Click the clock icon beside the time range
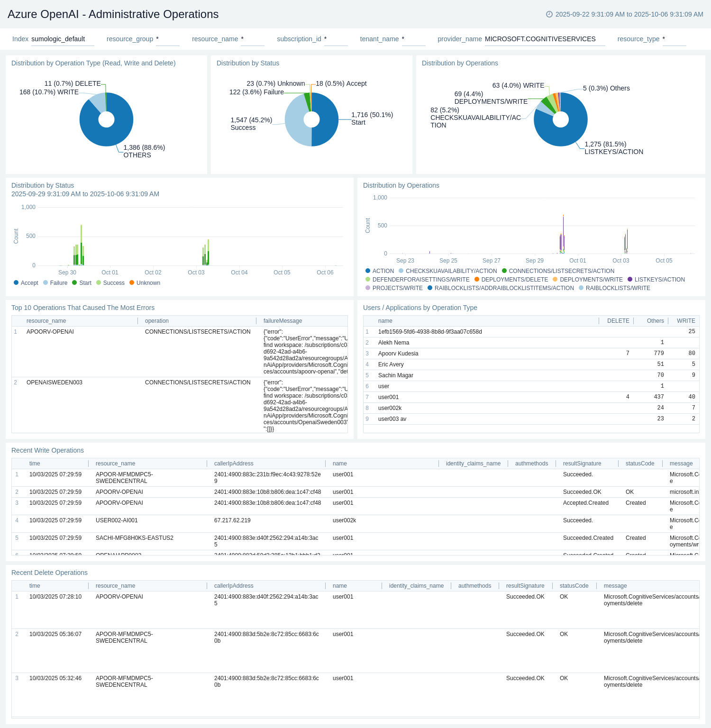 pyautogui.click(x=549, y=14)
